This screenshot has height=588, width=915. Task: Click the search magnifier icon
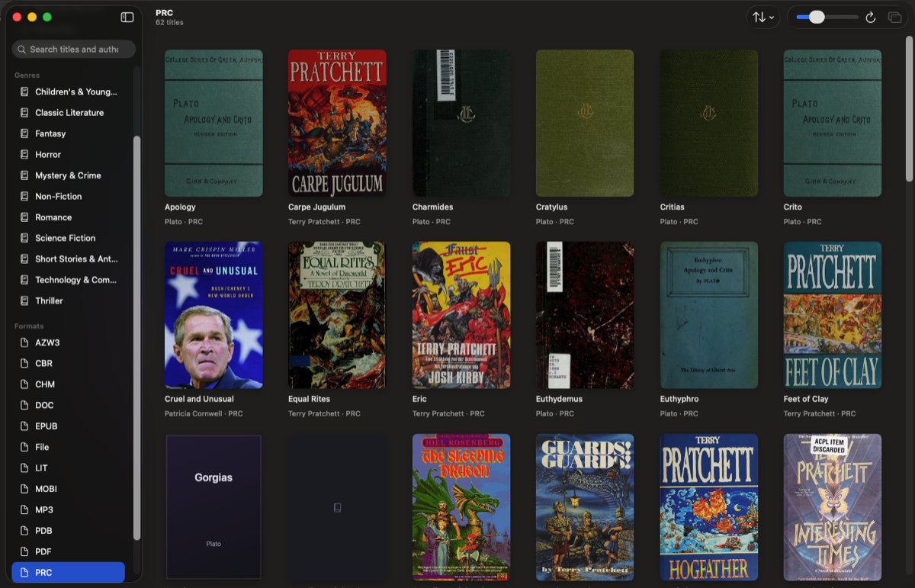[x=21, y=49]
